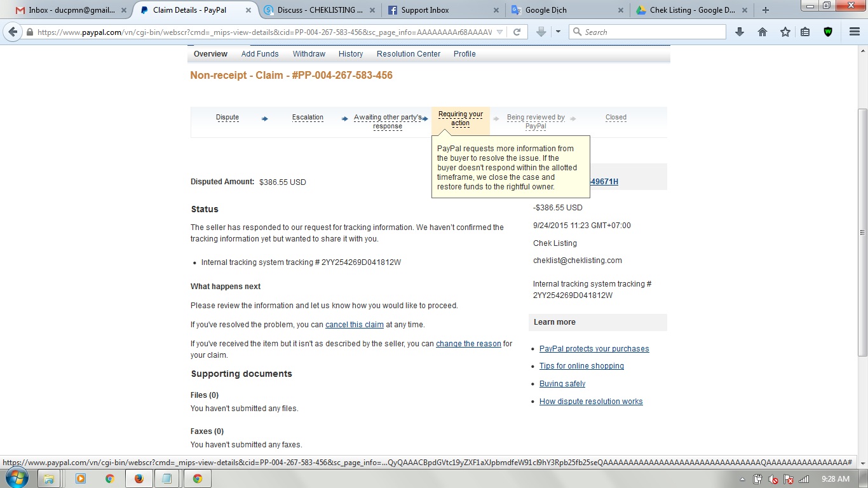The image size is (868, 488).
Task: Select the Requiring your action step
Action: click(461, 119)
